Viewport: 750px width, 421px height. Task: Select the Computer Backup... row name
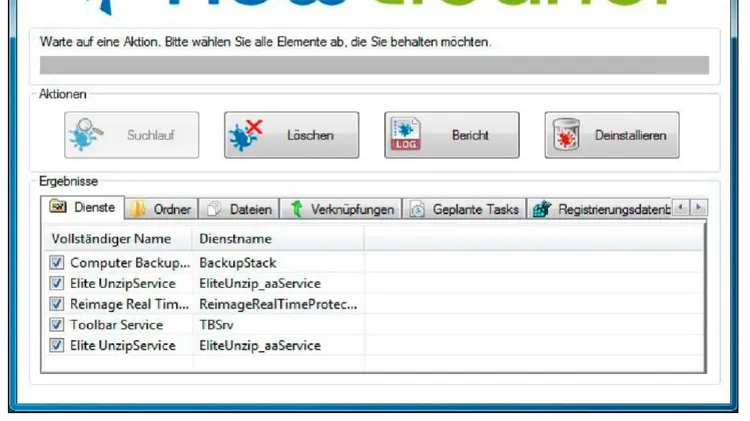pos(130,263)
